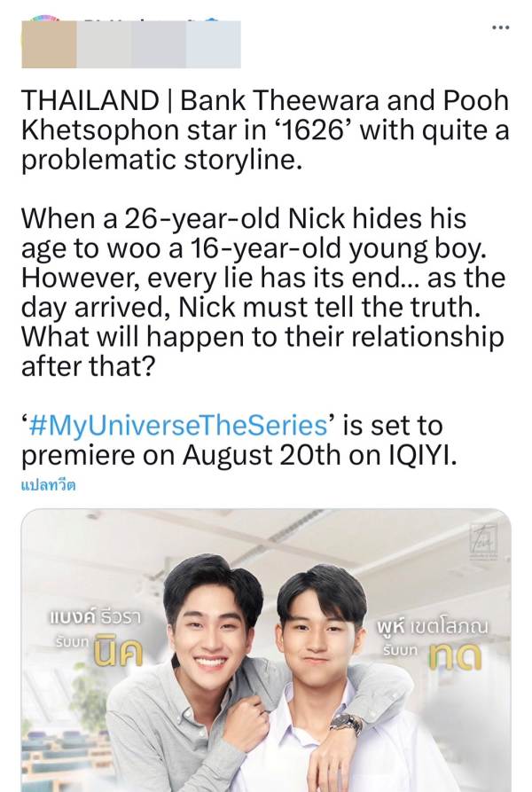Viewport: 532px width, 792px height.
Task: Open the three-dot more options menu
Action: click(x=501, y=27)
